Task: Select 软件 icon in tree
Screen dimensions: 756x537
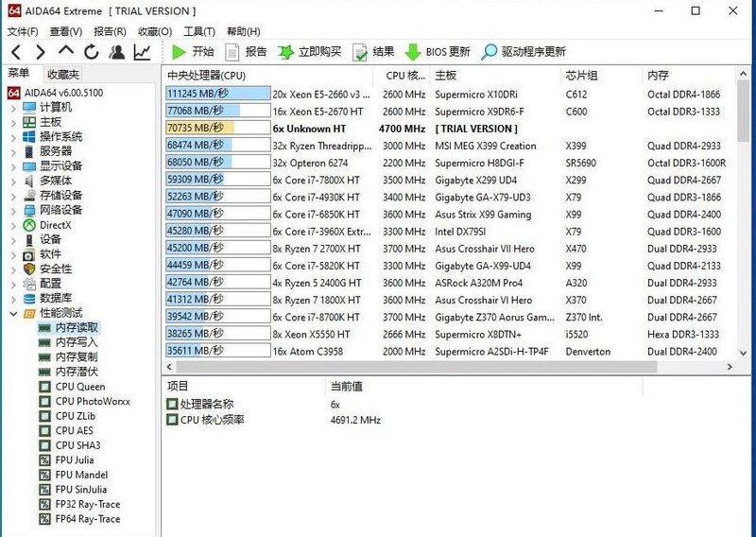Action: (29, 254)
